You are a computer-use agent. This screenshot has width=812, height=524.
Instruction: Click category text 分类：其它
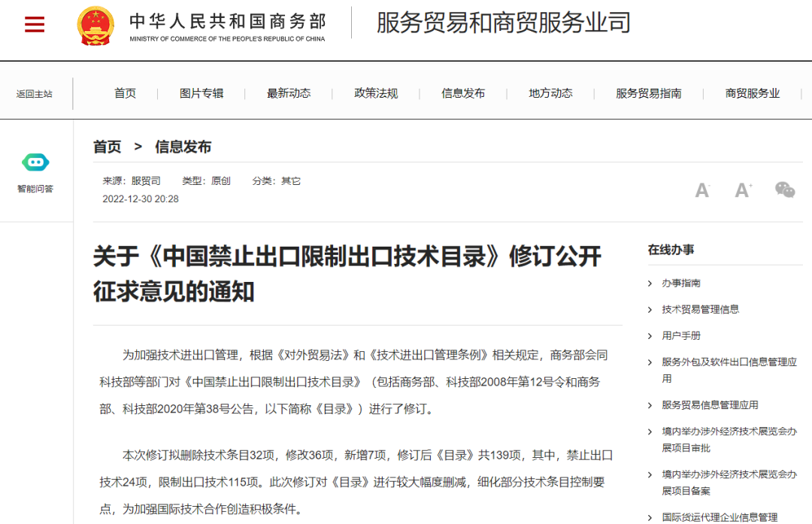276,180
